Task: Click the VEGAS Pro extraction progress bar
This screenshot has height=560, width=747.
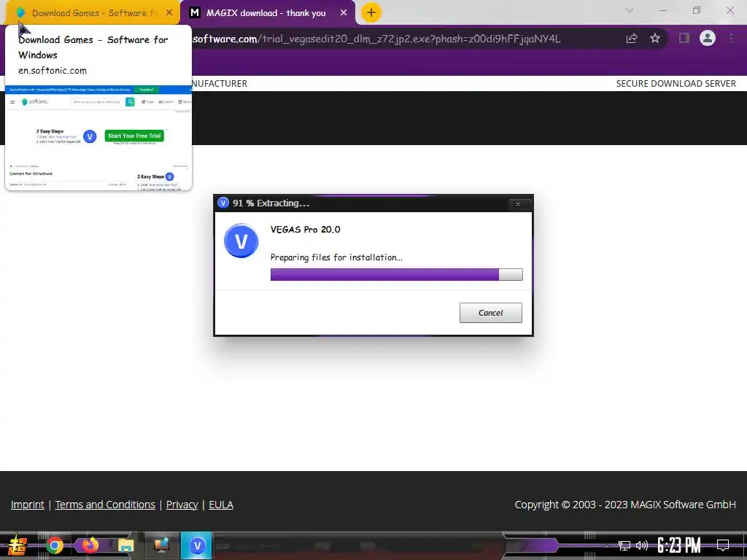Action: (x=396, y=274)
